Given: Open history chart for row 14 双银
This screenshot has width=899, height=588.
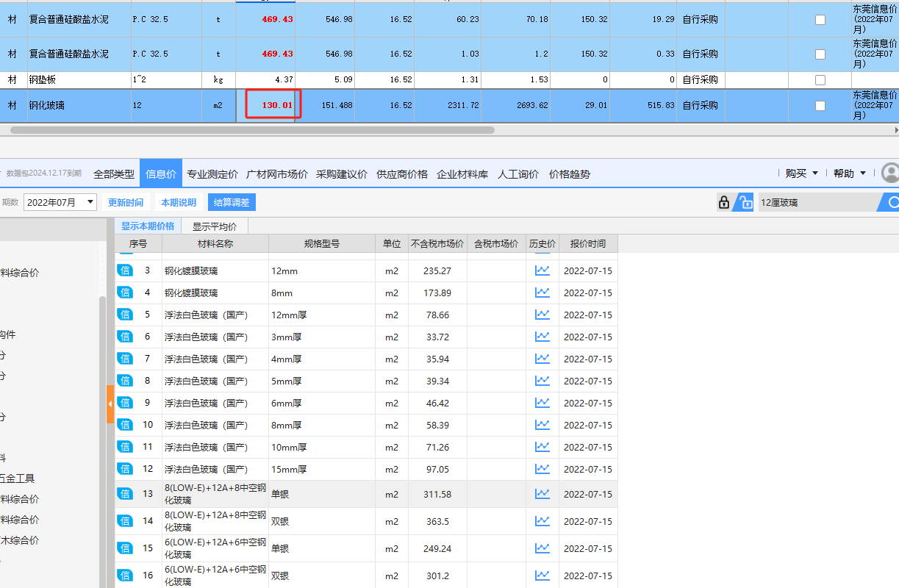Looking at the screenshot, I should point(542,521).
